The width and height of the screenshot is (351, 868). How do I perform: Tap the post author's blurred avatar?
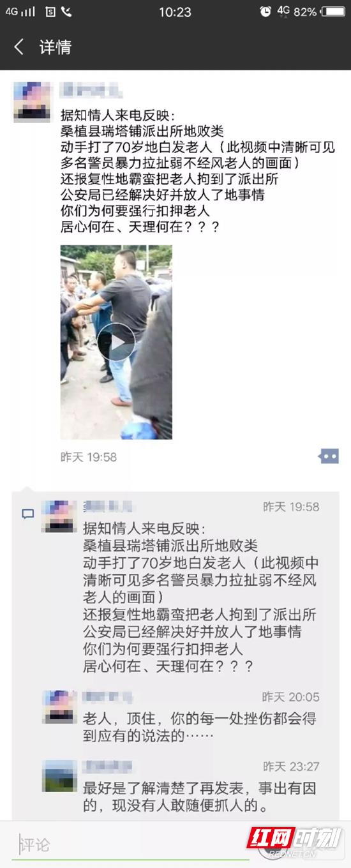click(32, 102)
